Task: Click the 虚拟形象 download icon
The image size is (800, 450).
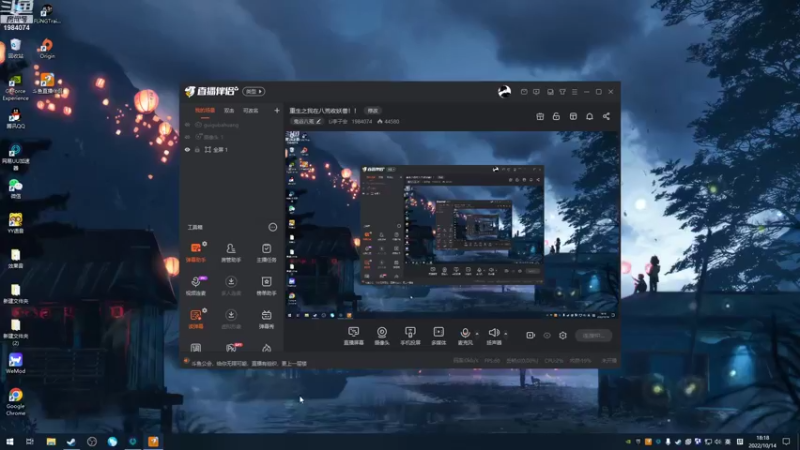Action: (231, 315)
